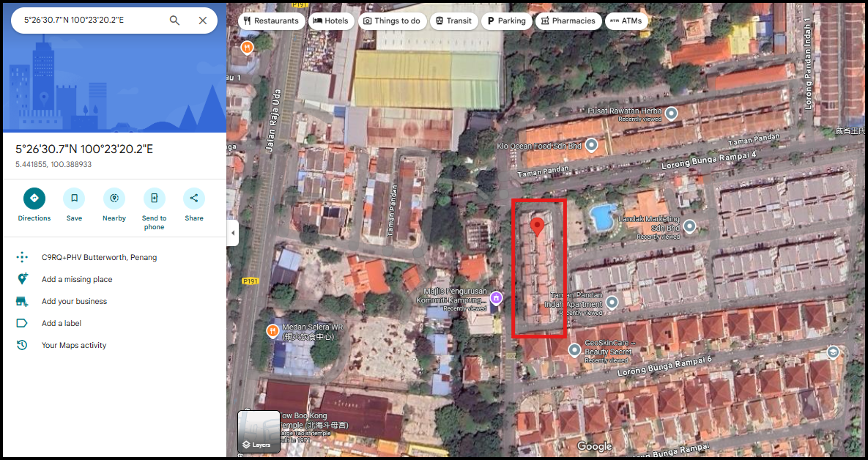868x460 pixels.
Task: Clear the search with X icon
Action: [203, 21]
